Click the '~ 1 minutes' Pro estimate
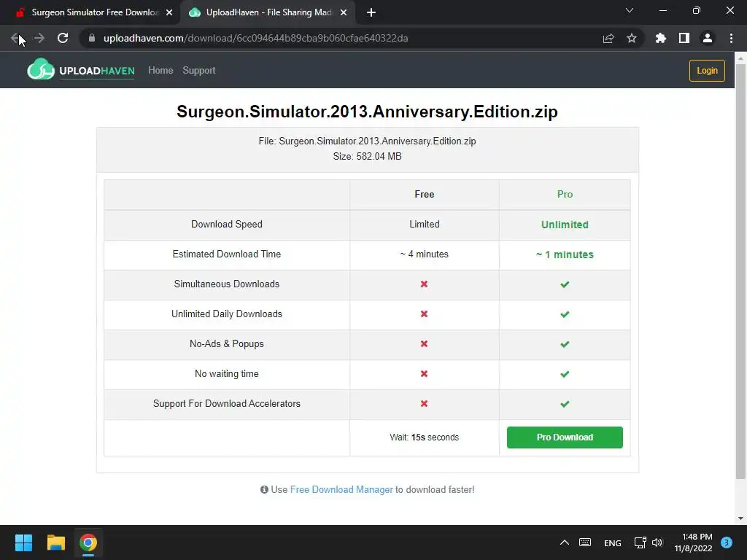 click(565, 254)
